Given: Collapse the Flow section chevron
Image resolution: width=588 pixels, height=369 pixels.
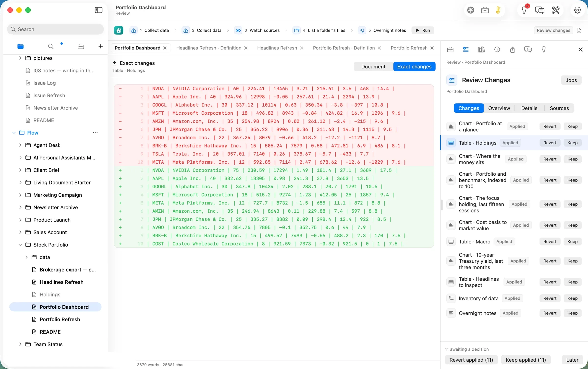Looking at the screenshot, I should tap(14, 133).
